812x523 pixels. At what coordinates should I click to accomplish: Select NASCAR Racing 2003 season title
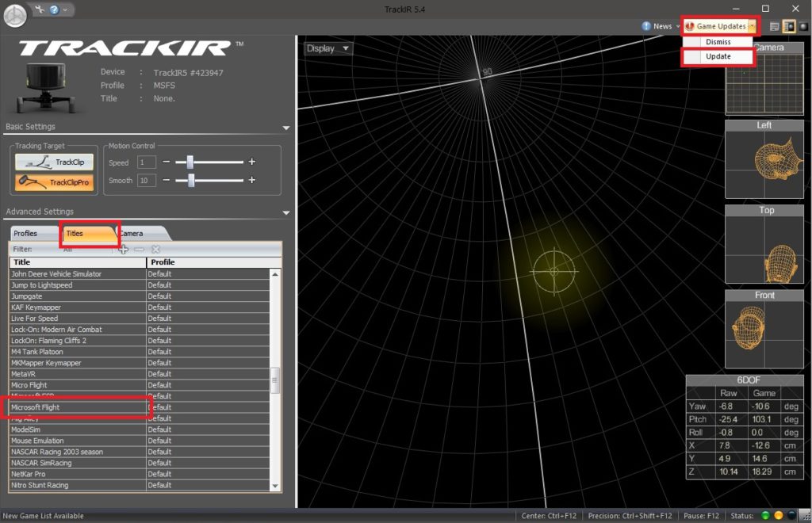pyautogui.click(x=78, y=452)
